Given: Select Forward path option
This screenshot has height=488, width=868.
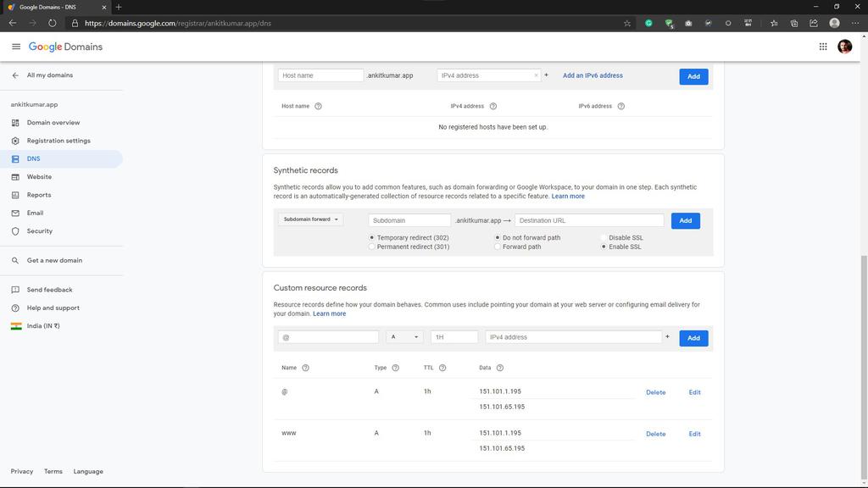Looking at the screenshot, I should pyautogui.click(x=498, y=247).
